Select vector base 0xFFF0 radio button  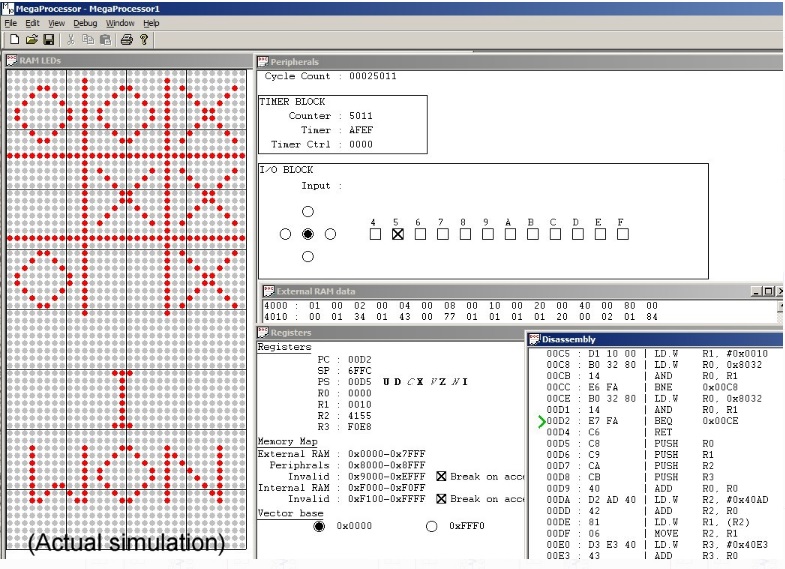click(432, 526)
